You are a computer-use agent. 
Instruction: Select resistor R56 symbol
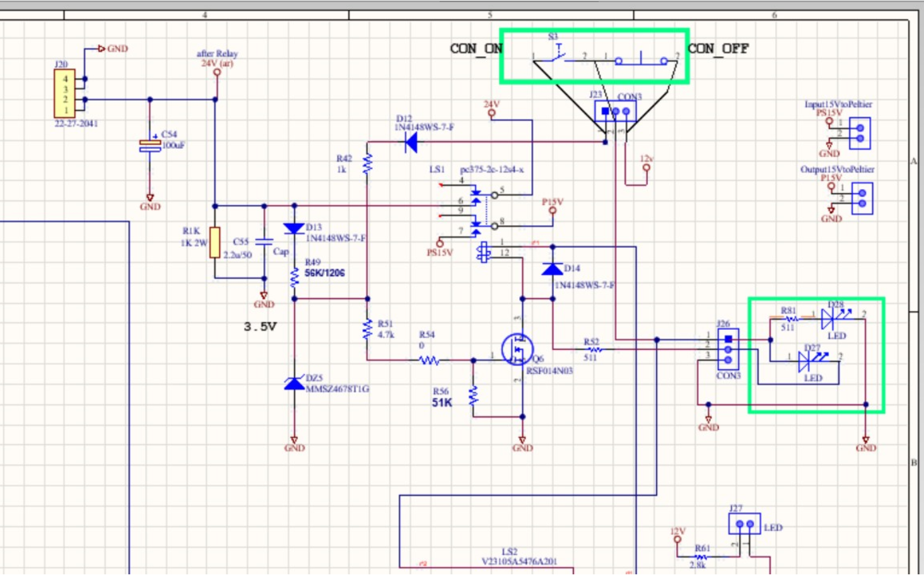tap(473, 395)
